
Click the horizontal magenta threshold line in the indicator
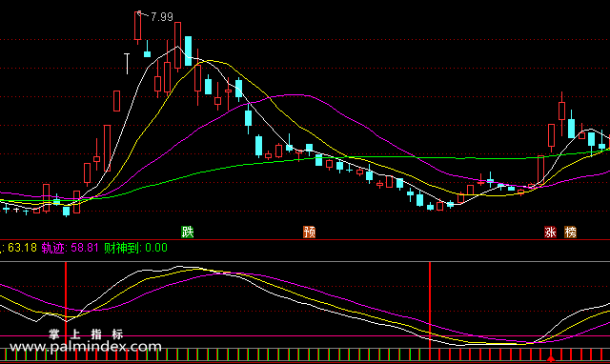click(305, 336)
